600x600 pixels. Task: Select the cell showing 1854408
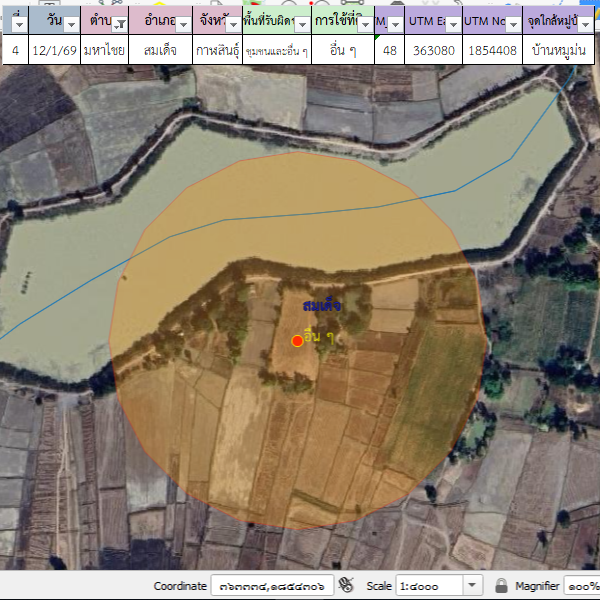click(492, 49)
